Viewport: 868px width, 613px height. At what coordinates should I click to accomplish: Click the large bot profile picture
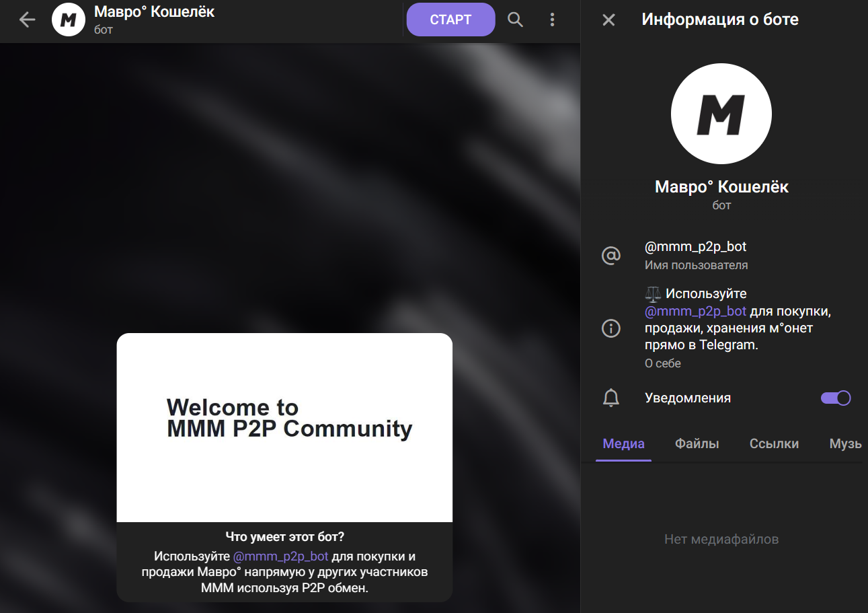721,114
